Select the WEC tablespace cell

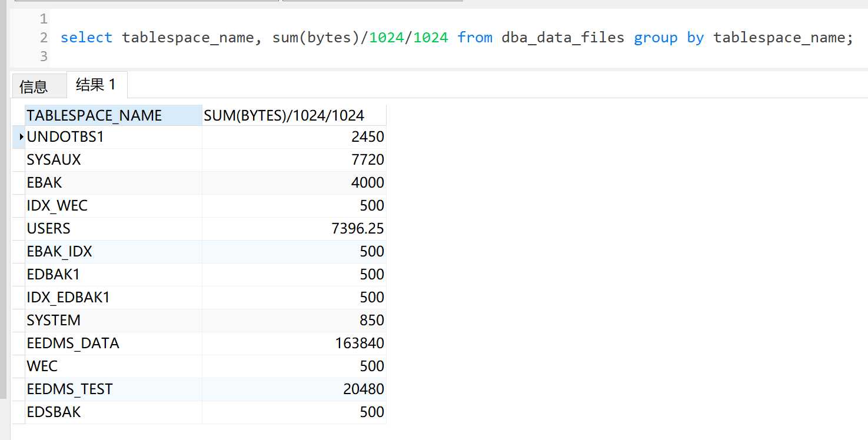click(x=114, y=366)
